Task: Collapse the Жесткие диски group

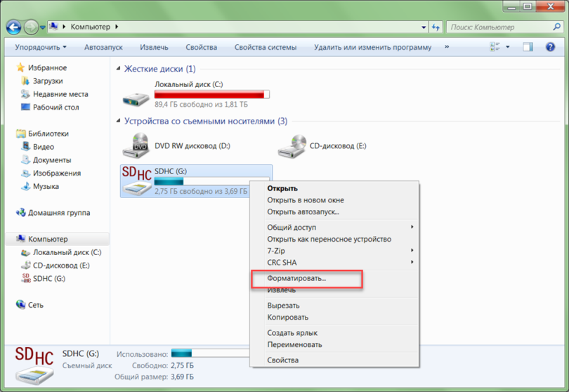Action: pyautogui.click(x=118, y=70)
